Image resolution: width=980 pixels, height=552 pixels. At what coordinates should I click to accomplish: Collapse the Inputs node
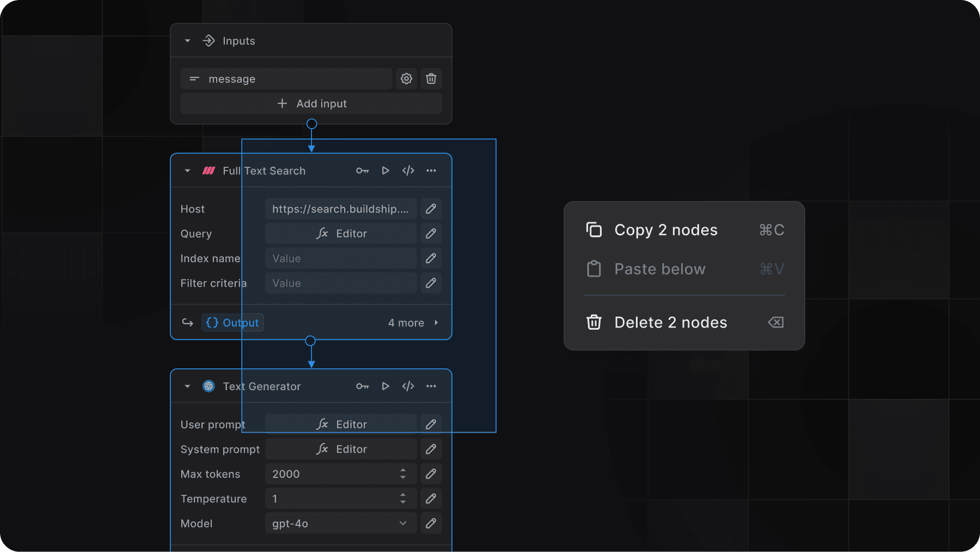tap(187, 41)
